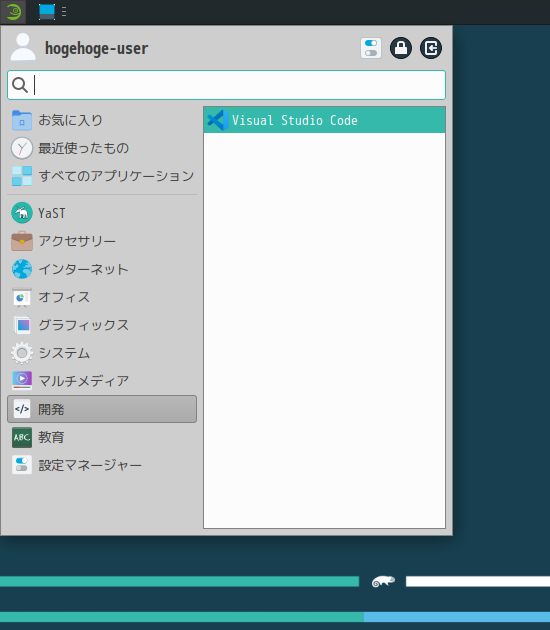Click the user avatar icon
The width and height of the screenshot is (550, 630).
coord(23,47)
